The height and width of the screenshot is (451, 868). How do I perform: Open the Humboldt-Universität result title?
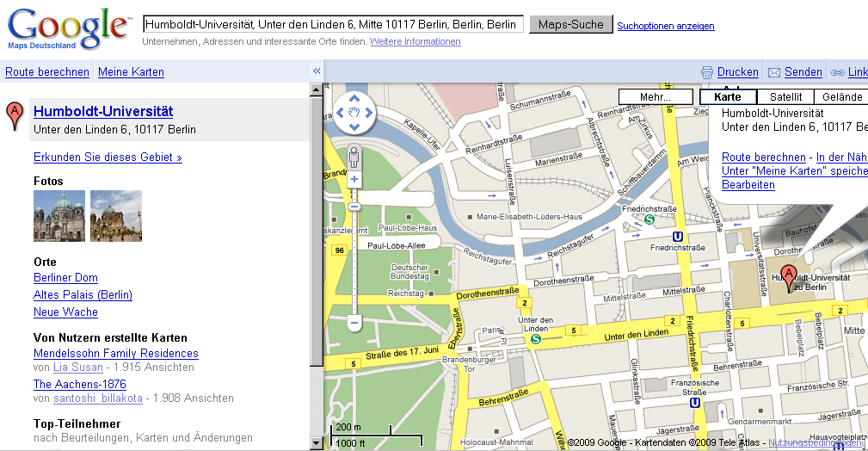pos(103,111)
